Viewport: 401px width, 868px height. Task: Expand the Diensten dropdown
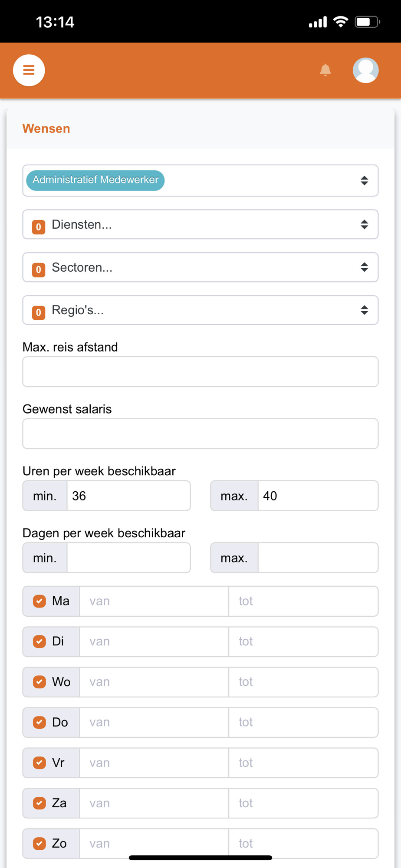[200, 224]
